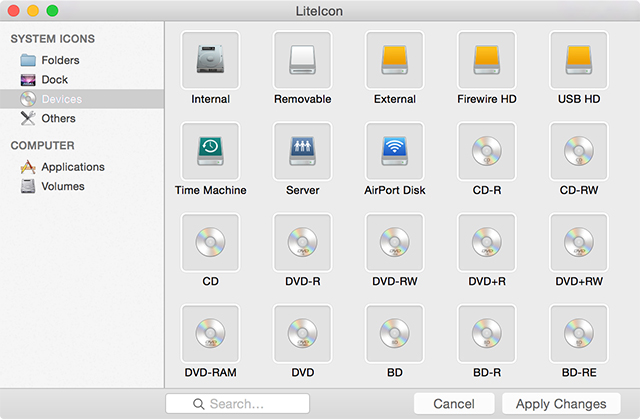
Task: Switch to the Others category
Action: [82, 118]
